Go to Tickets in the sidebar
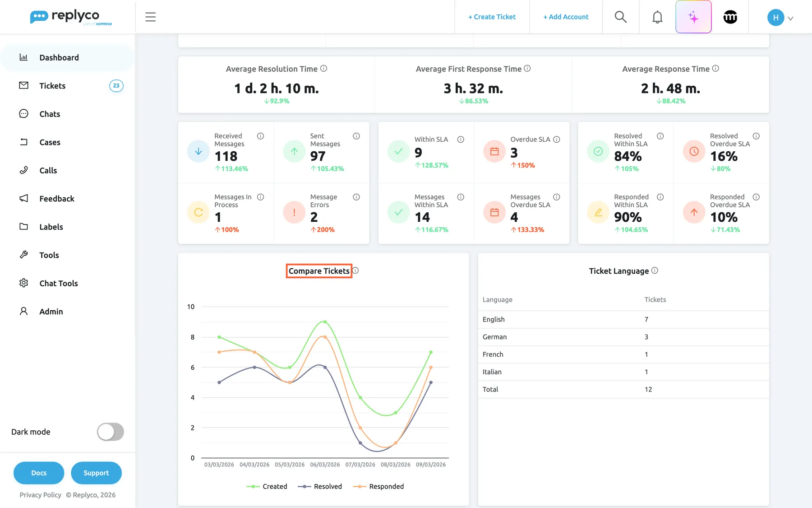Image resolution: width=812 pixels, height=508 pixels. point(68,86)
